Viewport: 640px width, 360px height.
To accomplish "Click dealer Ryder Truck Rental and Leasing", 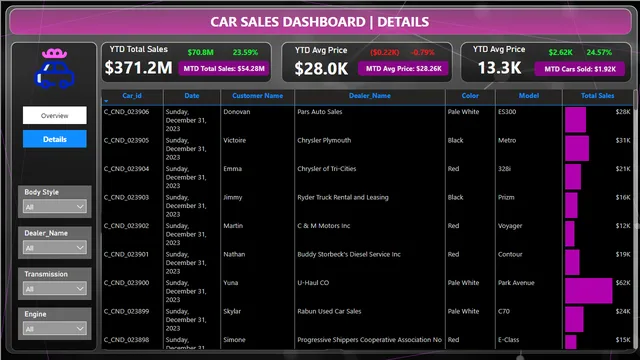I will [343, 197].
